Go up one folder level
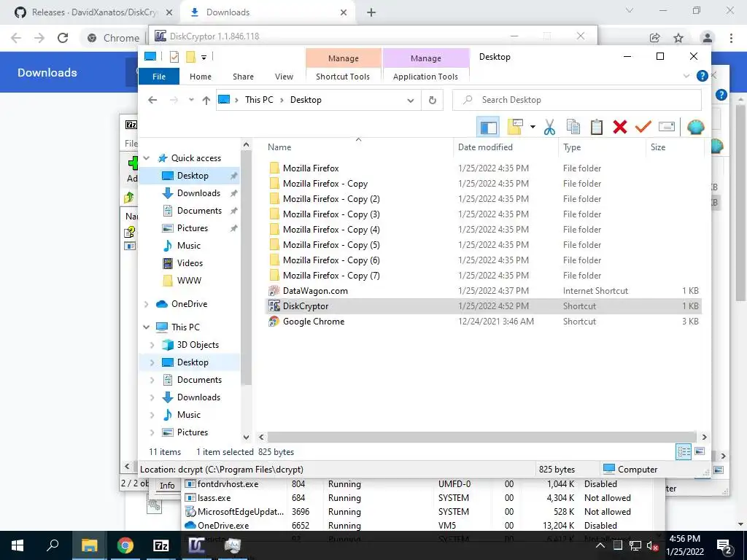The image size is (747, 560). [206, 100]
